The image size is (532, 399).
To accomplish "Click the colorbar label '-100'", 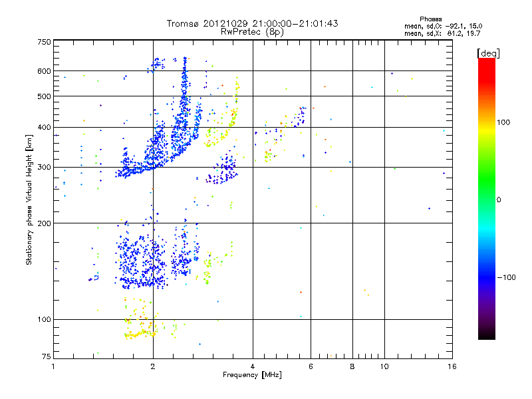I will pyautogui.click(x=506, y=277).
